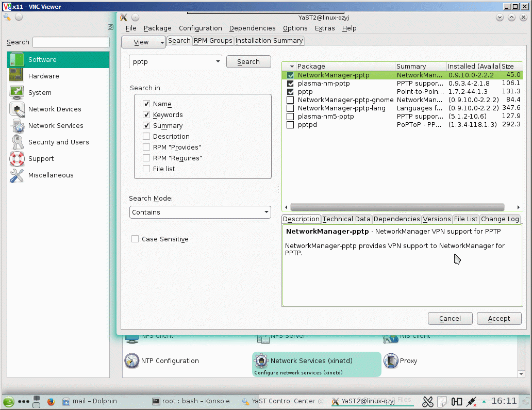Open the notes/clipboard paper tray icon

tap(442, 402)
